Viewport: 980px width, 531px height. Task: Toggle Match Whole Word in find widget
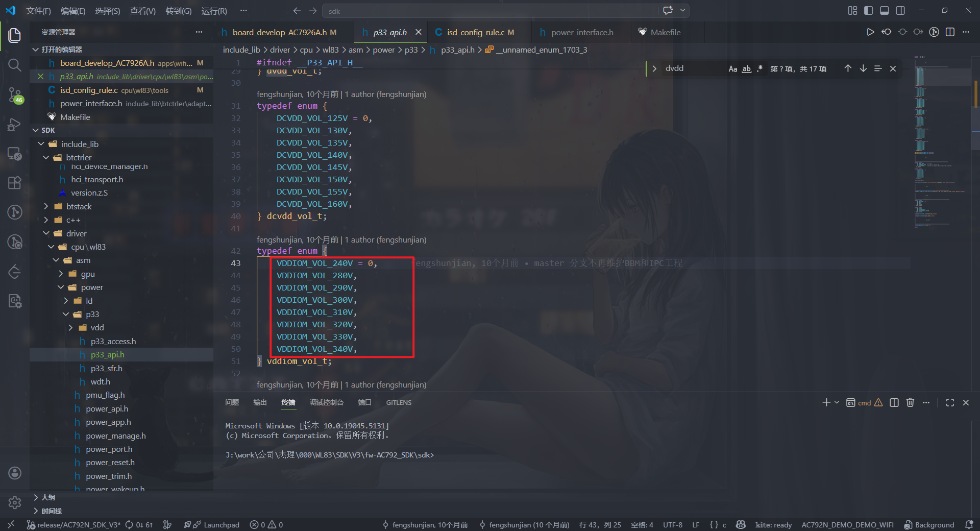pos(746,68)
